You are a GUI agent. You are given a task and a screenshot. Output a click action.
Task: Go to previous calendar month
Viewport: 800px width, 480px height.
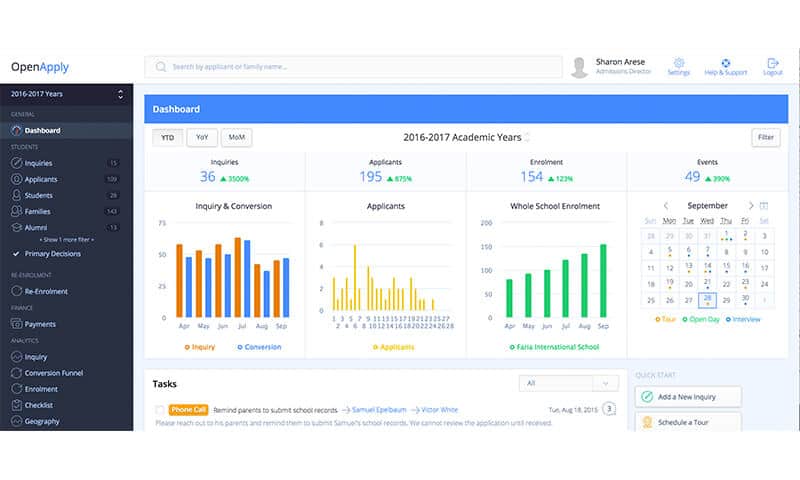[x=666, y=206]
